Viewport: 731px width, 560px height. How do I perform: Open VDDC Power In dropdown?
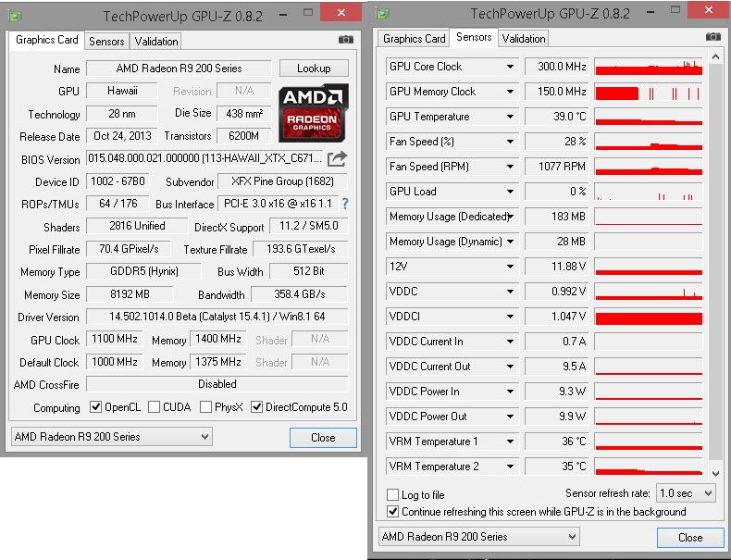click(x=510, y=392)
